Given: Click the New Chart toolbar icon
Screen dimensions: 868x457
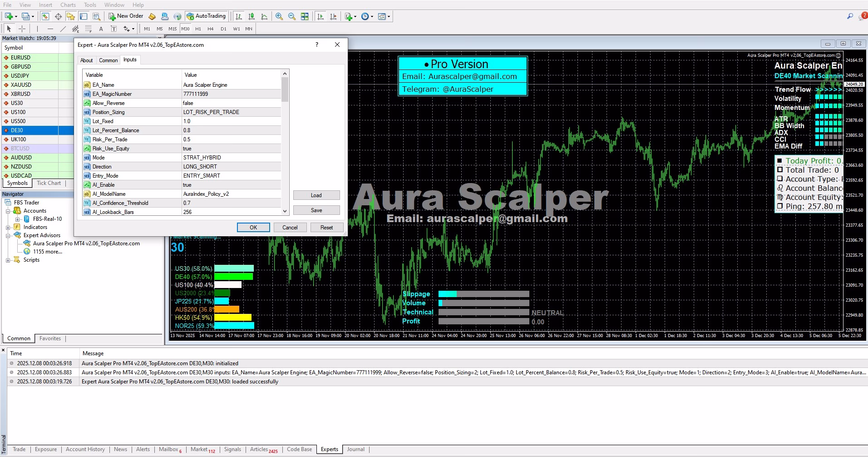Looking at the screenshot, I should click(8, 16).
